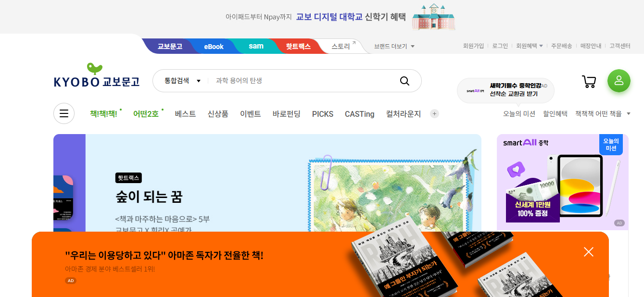Click the green profile login icon
This screenshot has height=297, width=644.
coord(619,81)
